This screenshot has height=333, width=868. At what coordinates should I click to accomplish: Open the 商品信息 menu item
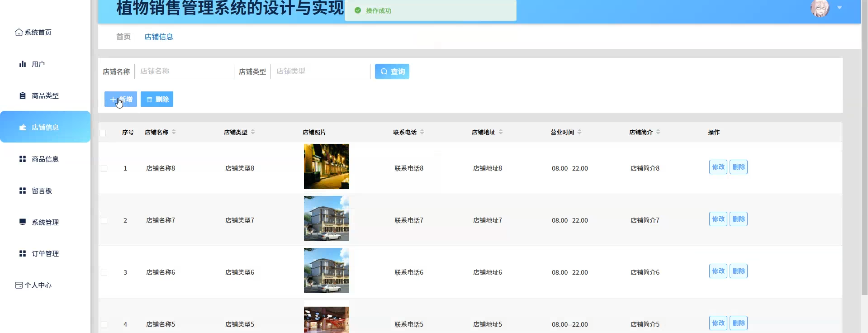click(45, 159)
